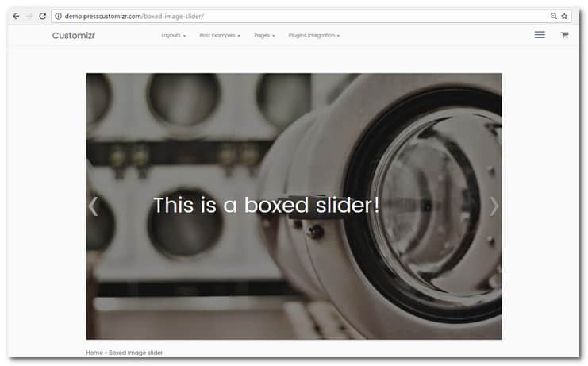The image size is (588, 366).
Task: Click the browser forward arrow
Action: coord(29,16)
